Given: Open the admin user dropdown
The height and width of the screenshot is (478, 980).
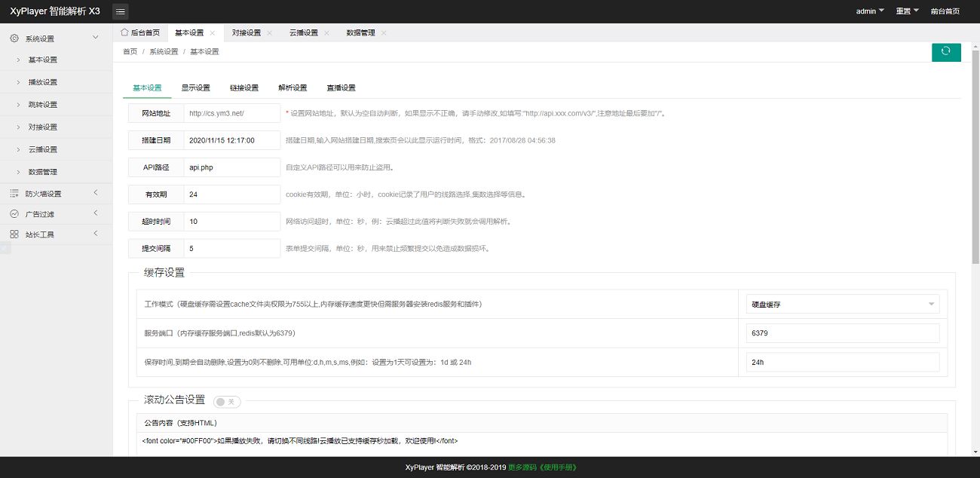Looking at the screenshot, I should point(870,11).
